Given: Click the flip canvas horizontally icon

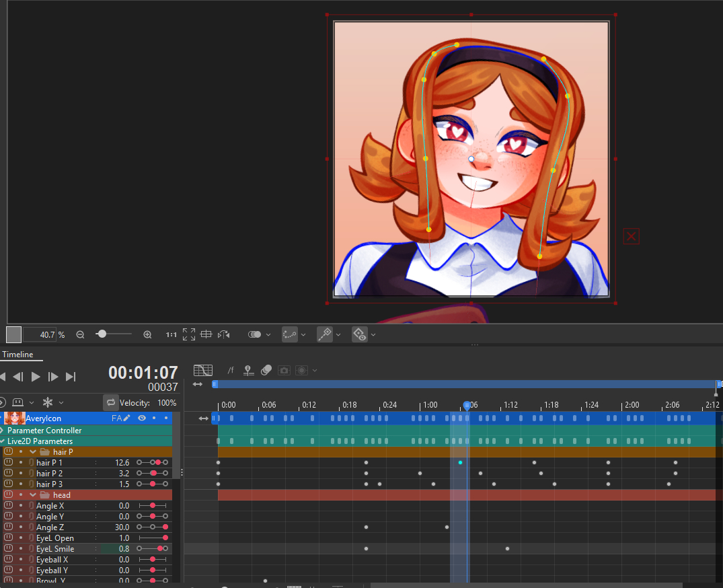Looking at the screenshot, I should (224, 334).
